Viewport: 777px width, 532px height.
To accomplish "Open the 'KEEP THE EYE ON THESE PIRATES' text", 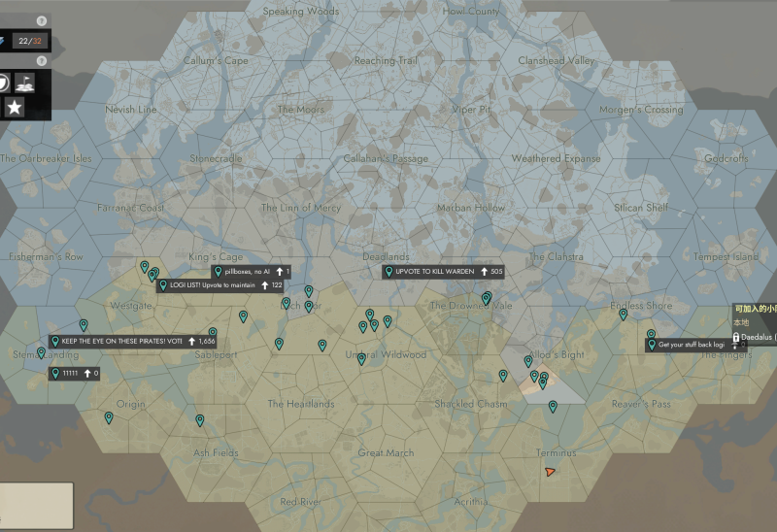I will [x=121, y=342].
